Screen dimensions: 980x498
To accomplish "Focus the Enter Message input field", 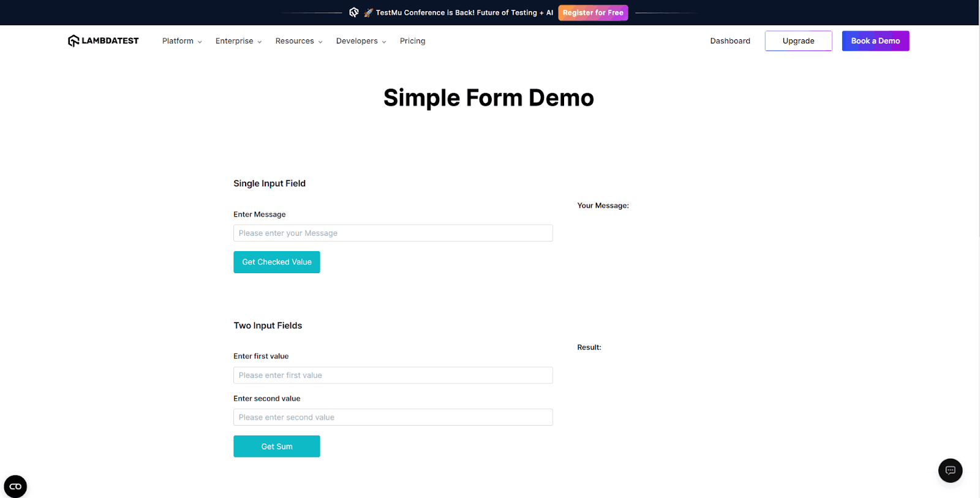I will (393, 233).
